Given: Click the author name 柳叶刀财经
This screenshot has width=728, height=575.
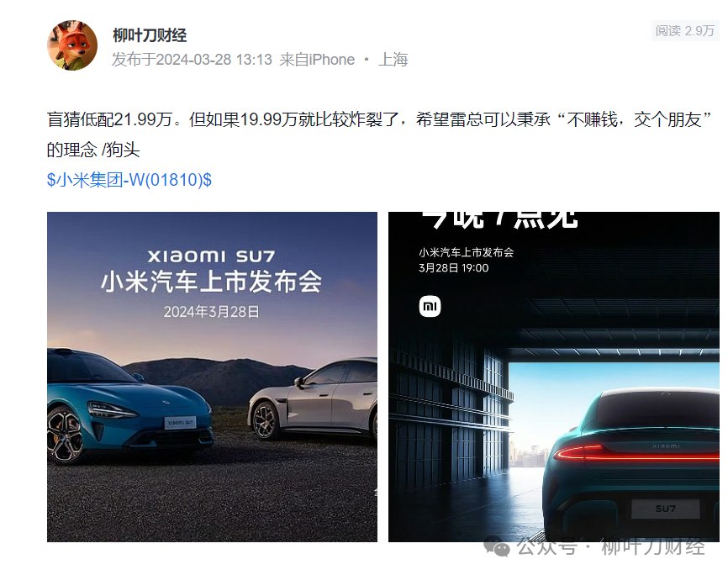Looking at the screenshot, I should click(150, 35).
